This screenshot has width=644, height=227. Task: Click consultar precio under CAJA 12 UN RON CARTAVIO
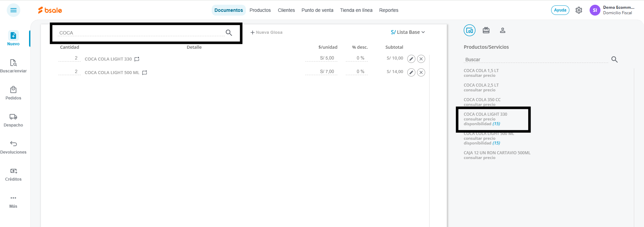(x=480, y=158)
